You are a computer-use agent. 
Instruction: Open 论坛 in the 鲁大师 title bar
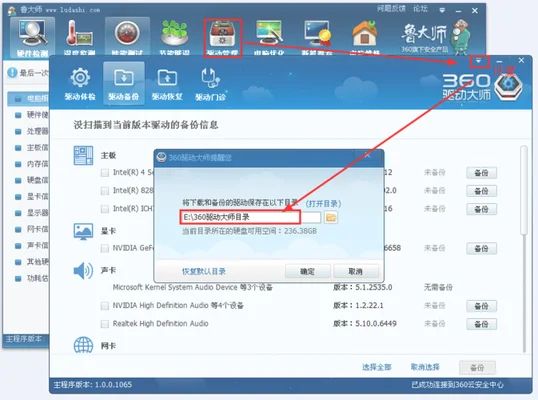[x=420, y=9]
